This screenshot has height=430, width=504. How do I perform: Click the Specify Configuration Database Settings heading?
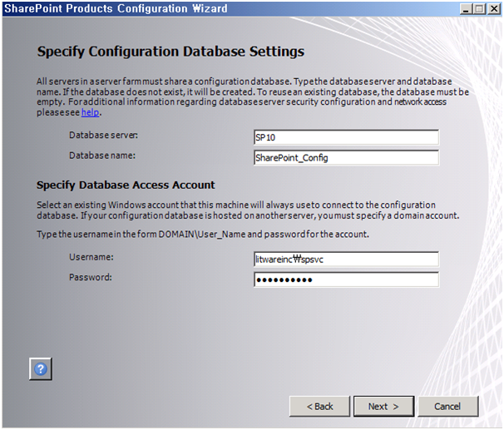coord(170,52)
